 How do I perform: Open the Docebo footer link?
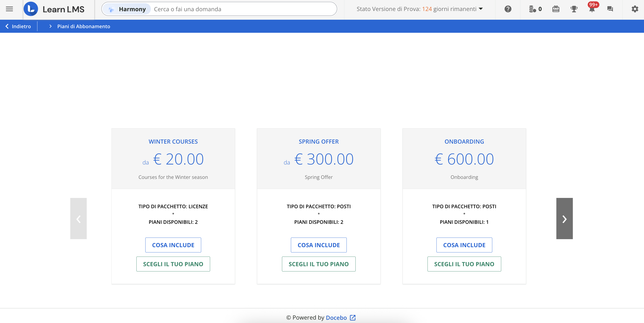[x=336, y=318]
